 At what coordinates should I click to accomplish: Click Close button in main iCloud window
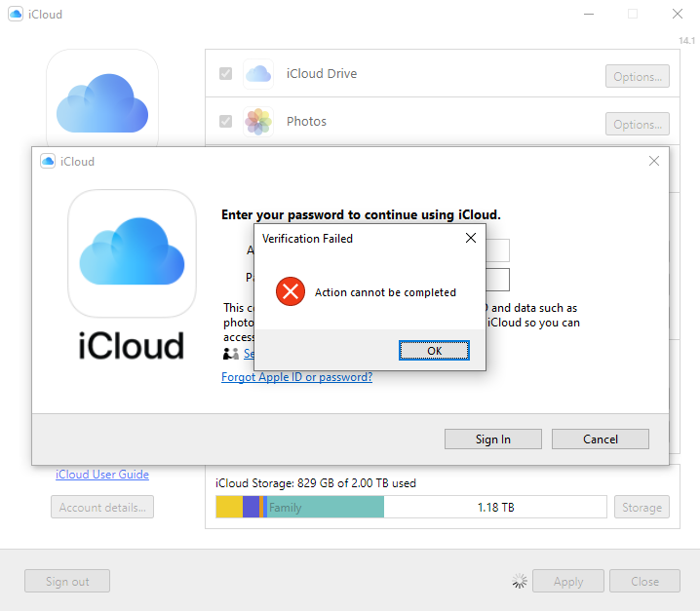[x=644, y=581]
